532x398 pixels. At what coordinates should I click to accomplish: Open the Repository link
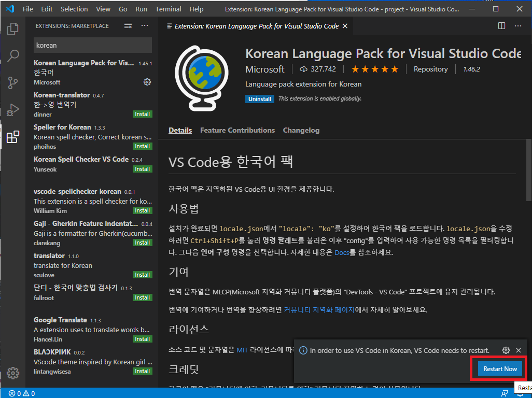tap(430, 69)
